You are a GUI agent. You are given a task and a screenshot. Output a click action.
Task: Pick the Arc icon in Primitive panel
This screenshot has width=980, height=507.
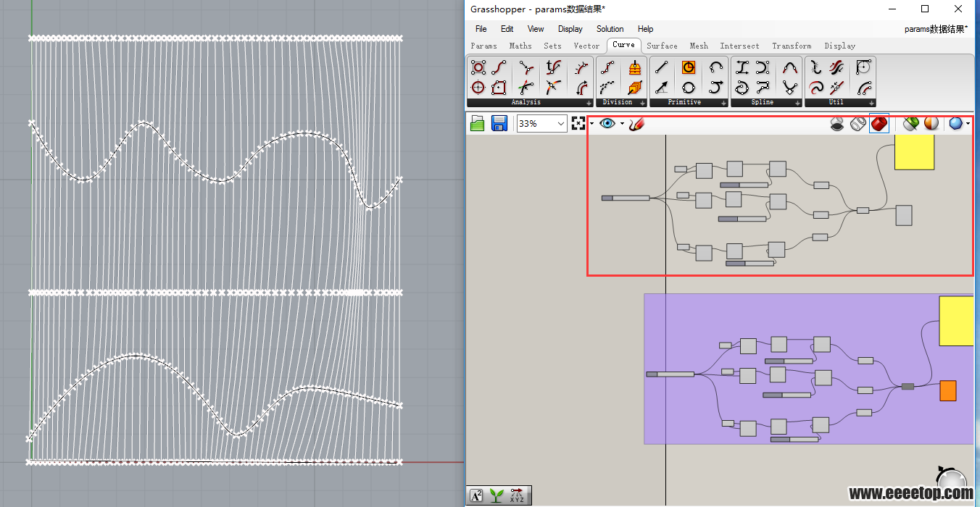716,67
